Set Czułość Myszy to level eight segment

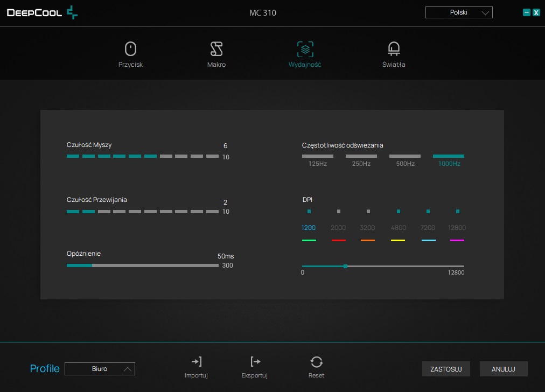point(181,156)
